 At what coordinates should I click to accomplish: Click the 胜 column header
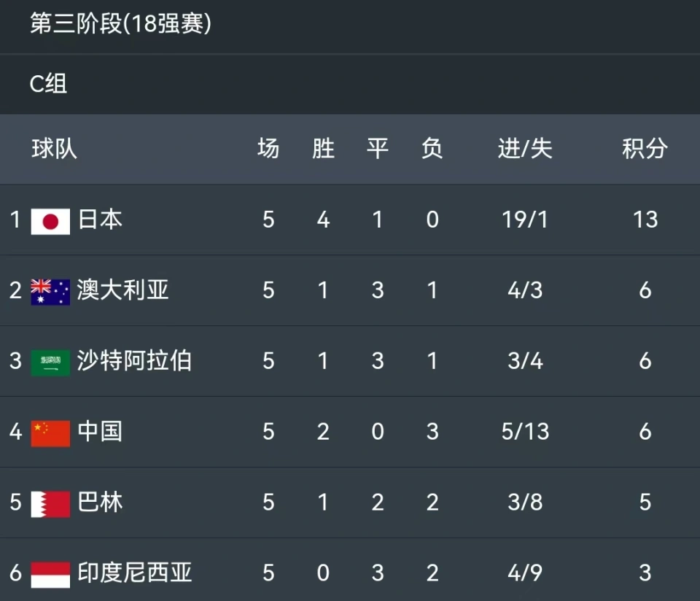[323, 149]
